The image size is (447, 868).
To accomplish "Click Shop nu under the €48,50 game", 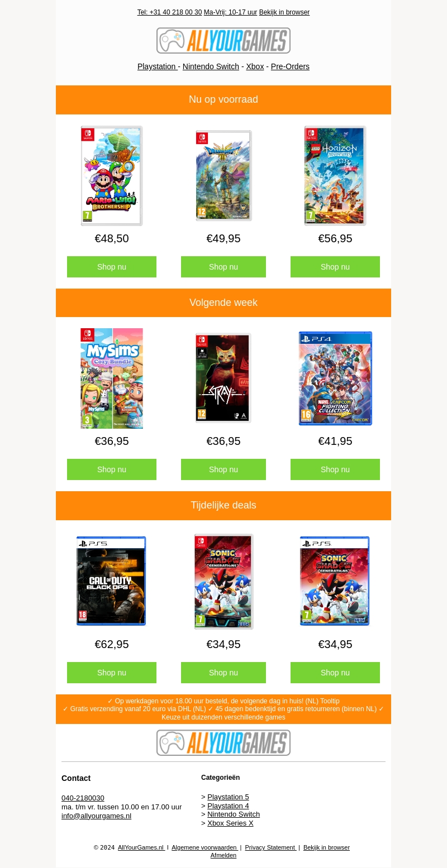I will (112, 267).
